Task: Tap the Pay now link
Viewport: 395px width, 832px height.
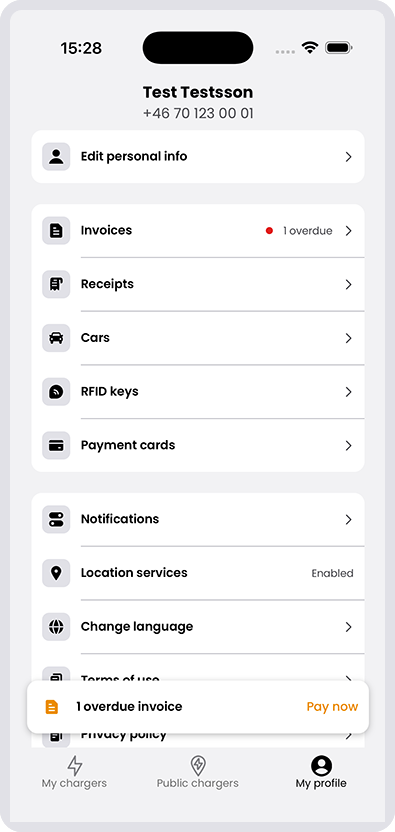Action: click(x=332, y=707)
